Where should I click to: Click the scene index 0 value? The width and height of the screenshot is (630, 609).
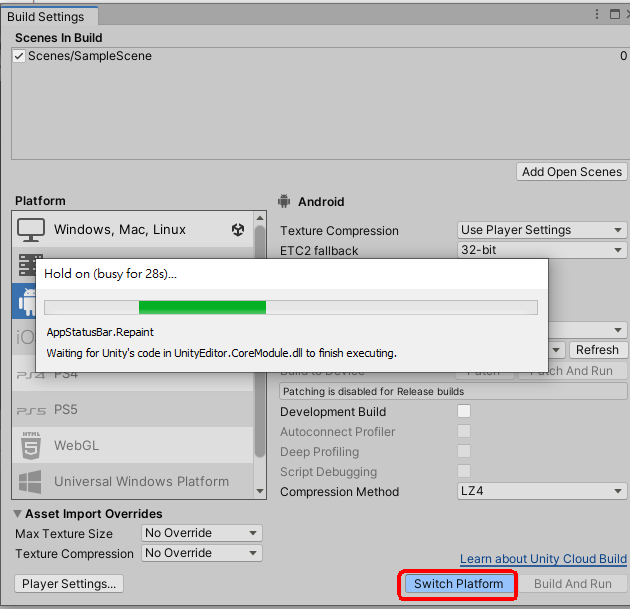click(x=623, y=56)
